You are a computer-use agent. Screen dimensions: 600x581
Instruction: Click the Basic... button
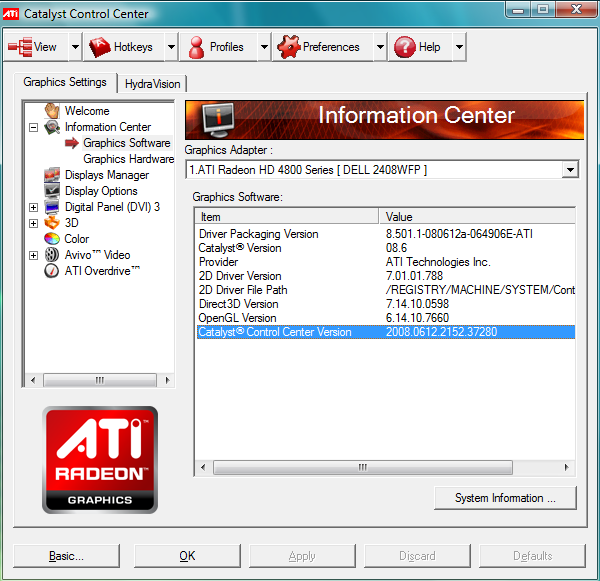tap(66, 556)
